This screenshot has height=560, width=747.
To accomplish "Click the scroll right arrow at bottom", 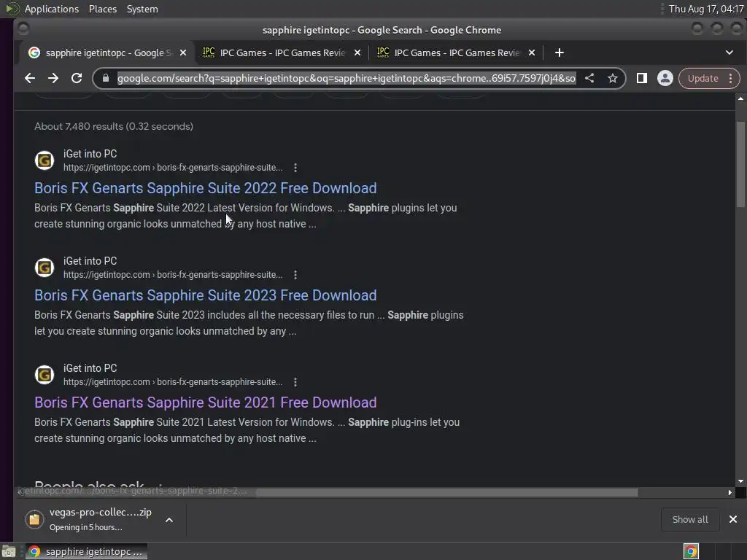I will pyautogui.click(x=729, y=492).
